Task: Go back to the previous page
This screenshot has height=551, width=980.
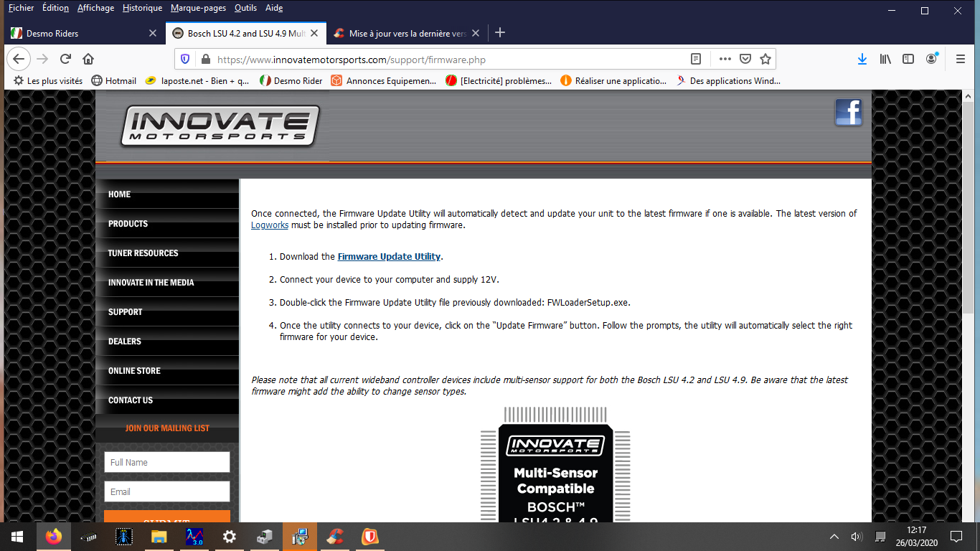Action: [x=19, y=59]
